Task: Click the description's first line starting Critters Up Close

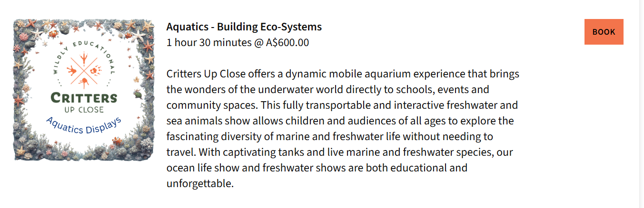Action: click(x=342, y=74)
